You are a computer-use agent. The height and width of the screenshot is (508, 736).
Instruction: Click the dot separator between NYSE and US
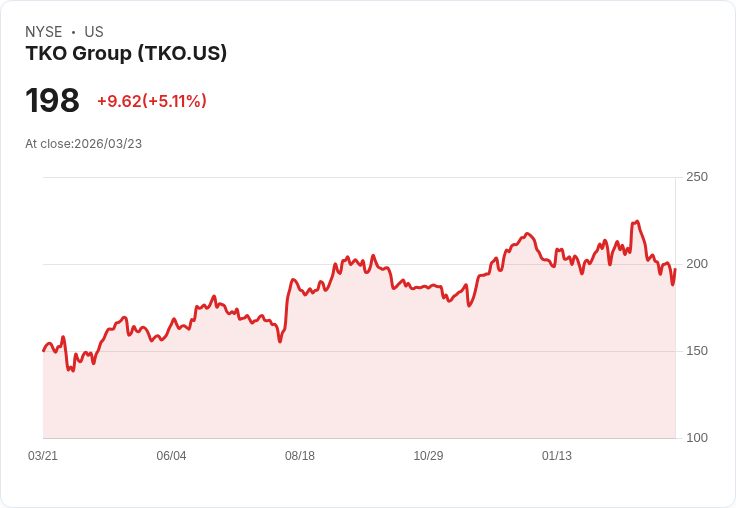tap(73, 32)
